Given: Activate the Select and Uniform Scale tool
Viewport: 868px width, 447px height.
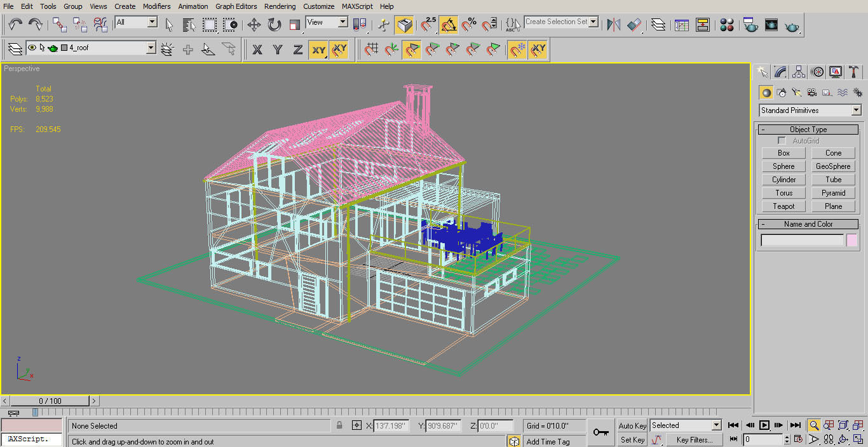Looking at the screenshot, I should click(x=295, y=25).
